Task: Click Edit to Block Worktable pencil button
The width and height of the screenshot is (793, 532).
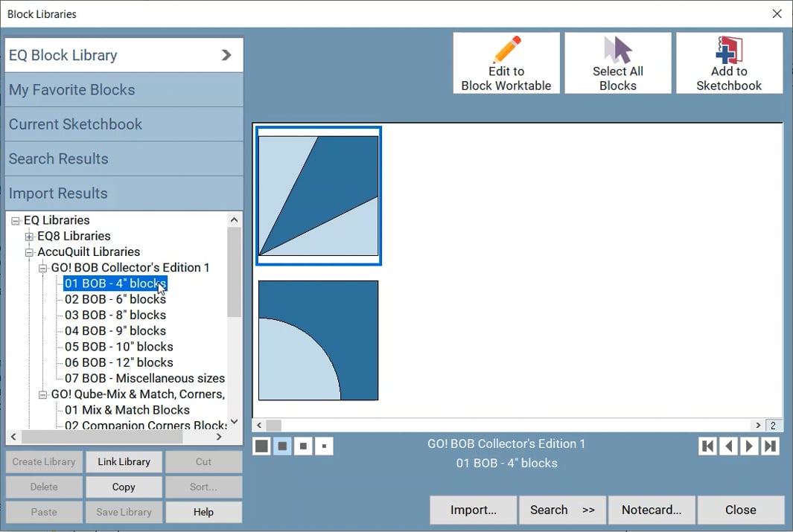Action: (506, 63)
